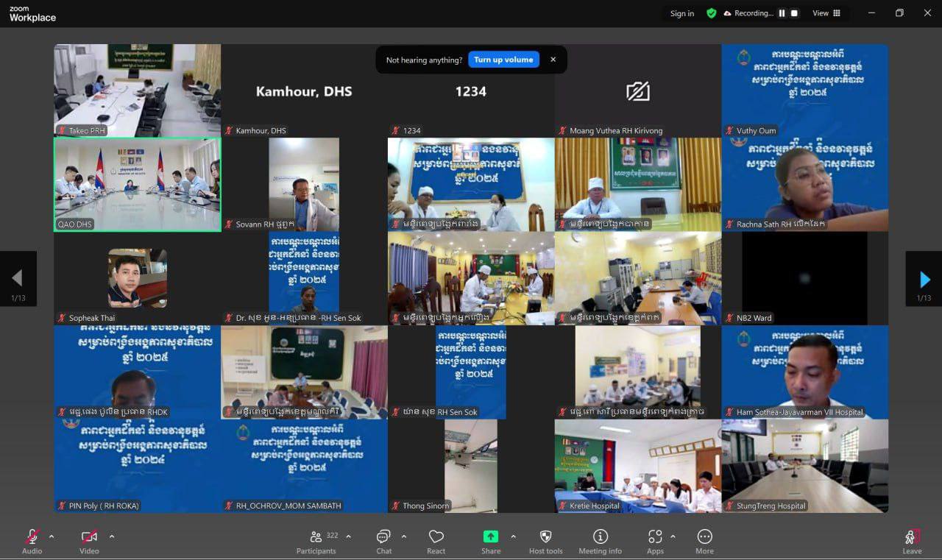Select Moang Vuthea RH Kirivong tile

click(x=638, y=91)
